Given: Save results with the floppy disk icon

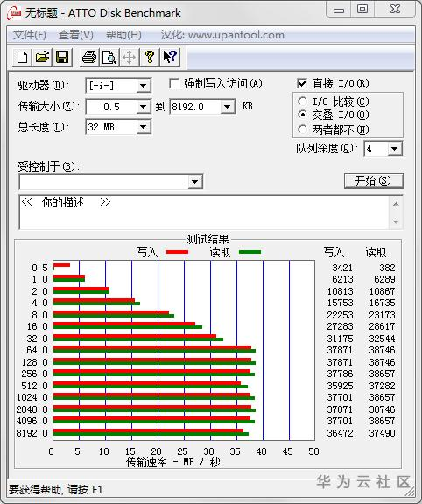Looking at the screenshot, I should [62, 57].
